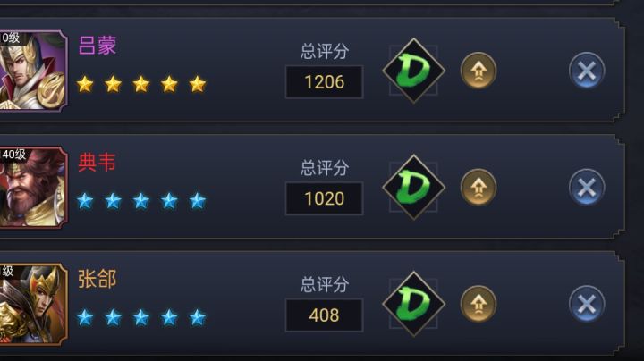
Task: Click the red hero name 典韦
Action: click(x=97, y=162)
